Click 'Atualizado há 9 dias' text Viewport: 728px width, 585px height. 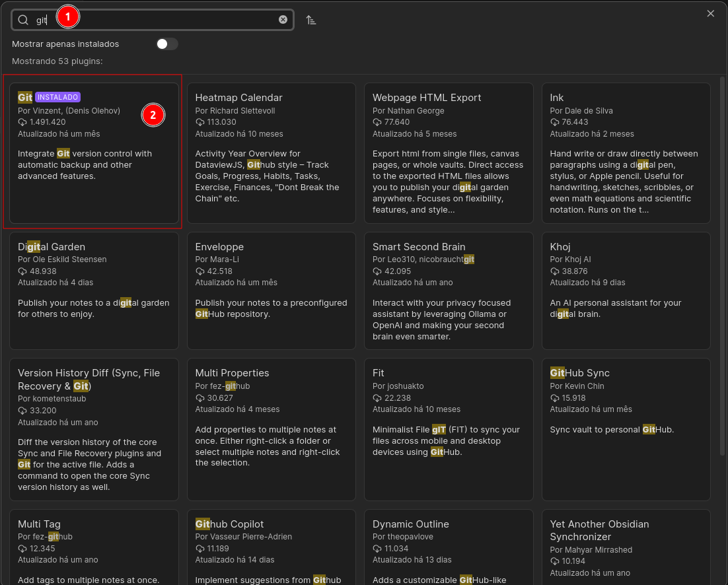587,283
